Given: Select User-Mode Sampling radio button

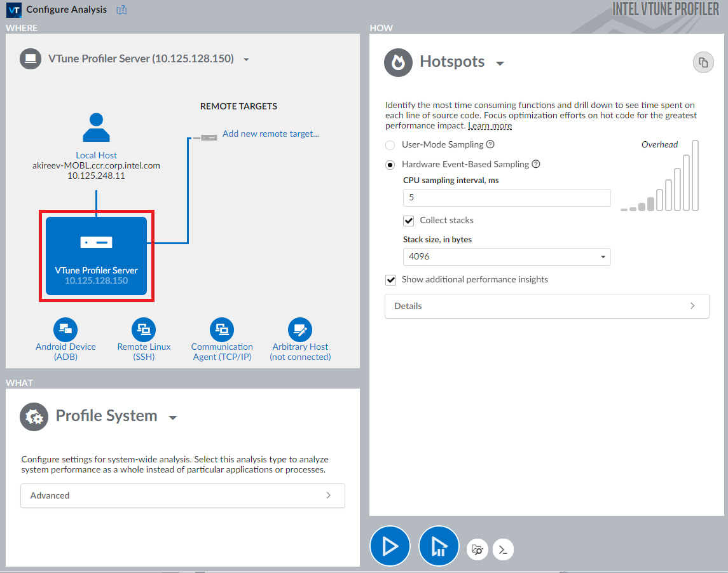Looking at the screenshot, I should pos(390,145).
